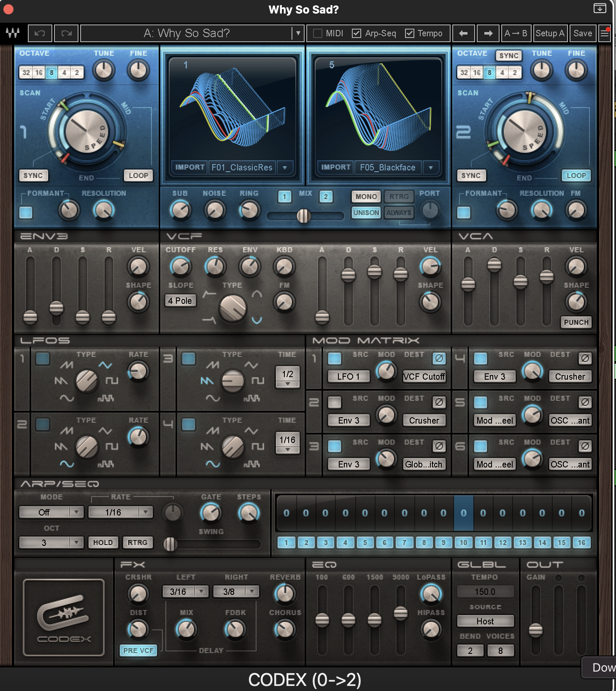Viewport: 616px width, 691px height.
Task: Disable mod matrix slot 1 toggle
Action: 335,359
